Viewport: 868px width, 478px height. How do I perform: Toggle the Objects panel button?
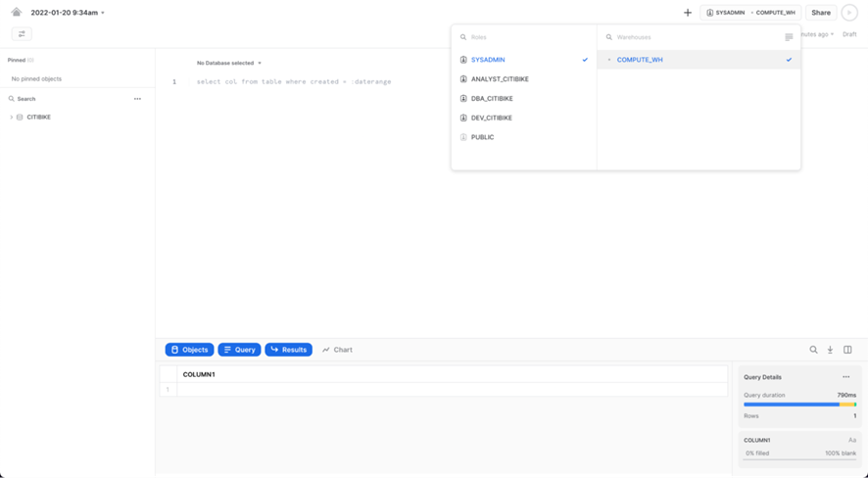189,350
